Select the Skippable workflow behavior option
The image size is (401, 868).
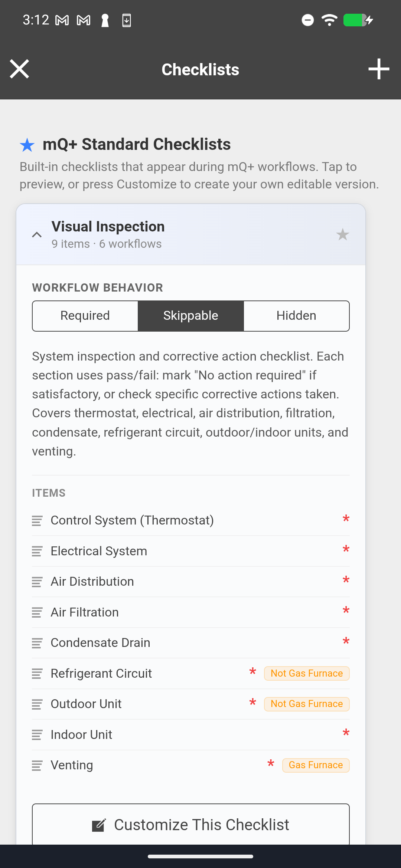click(x=191, y=316)
